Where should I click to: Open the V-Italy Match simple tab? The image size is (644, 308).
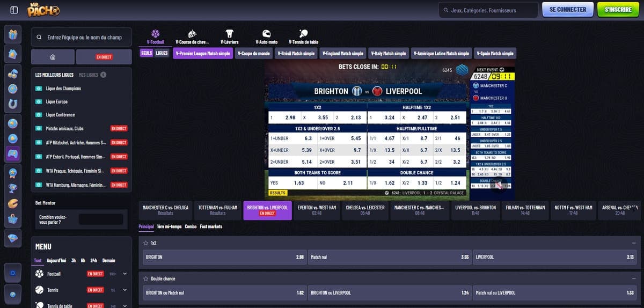(389, 53)
